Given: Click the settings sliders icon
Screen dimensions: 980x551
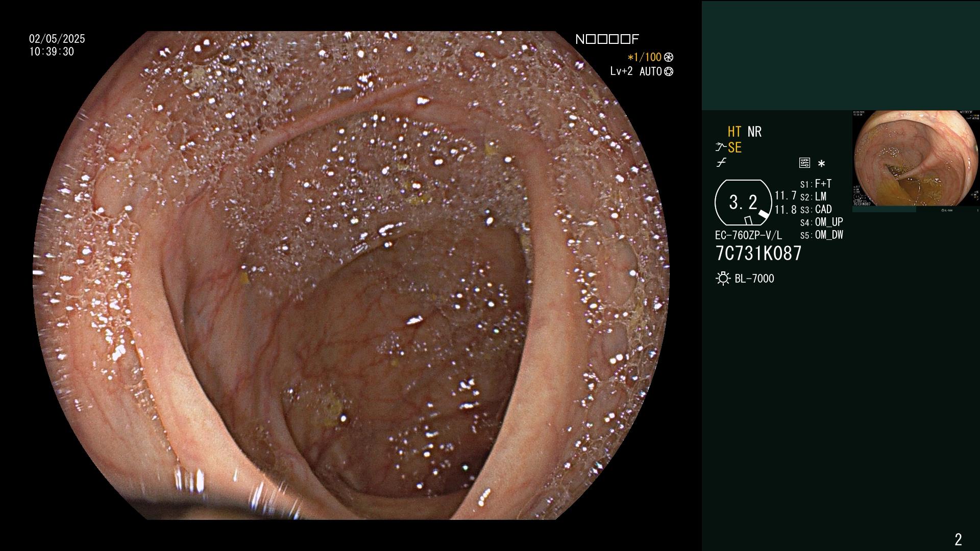Looking at the screenshot, I should click(804, 163).
